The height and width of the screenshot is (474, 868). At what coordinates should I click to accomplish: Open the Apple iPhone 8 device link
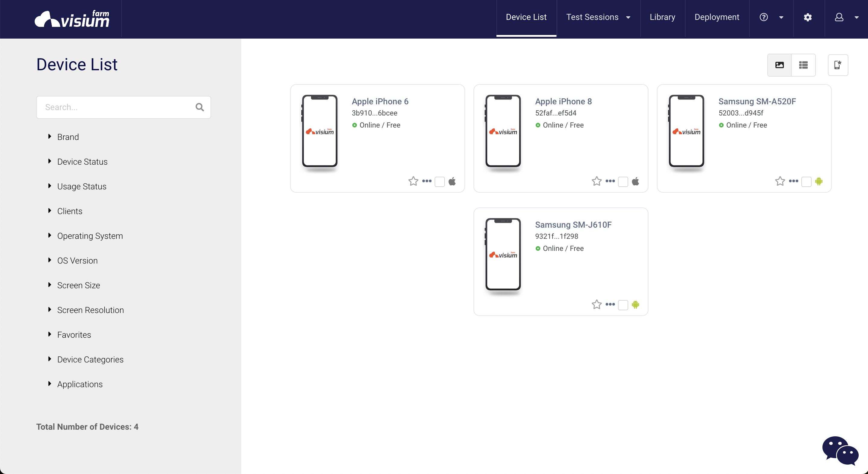coord(563,101)
